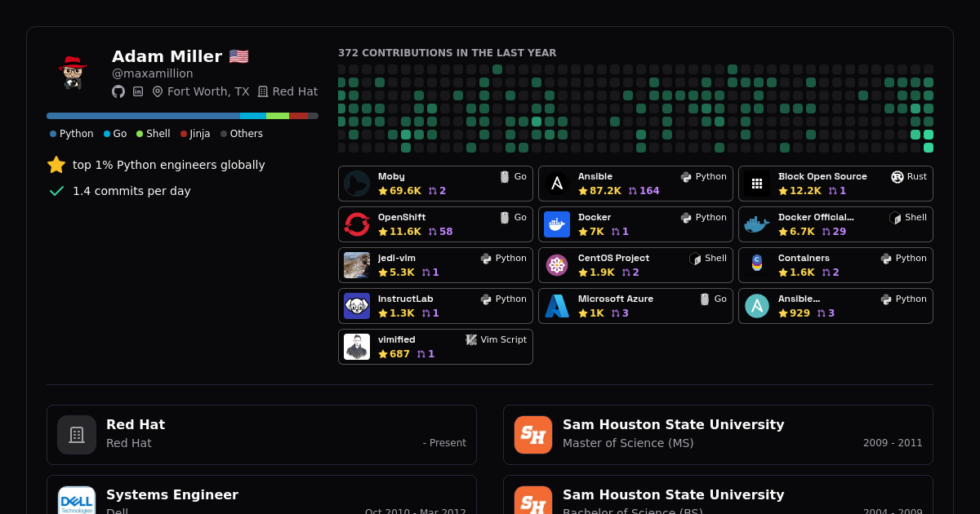Click the @maxamillion username
980x514 pixels.
tap(153, 73)
